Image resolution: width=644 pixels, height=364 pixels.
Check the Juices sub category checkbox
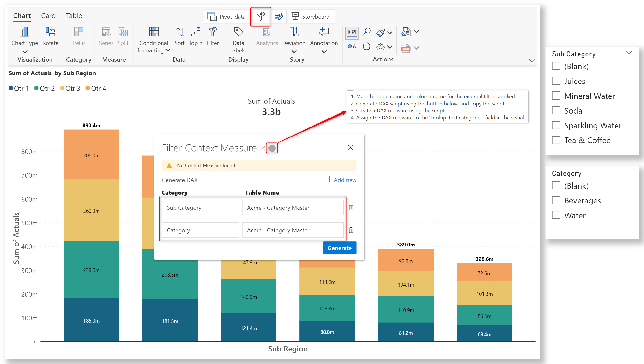pos(556,81)
